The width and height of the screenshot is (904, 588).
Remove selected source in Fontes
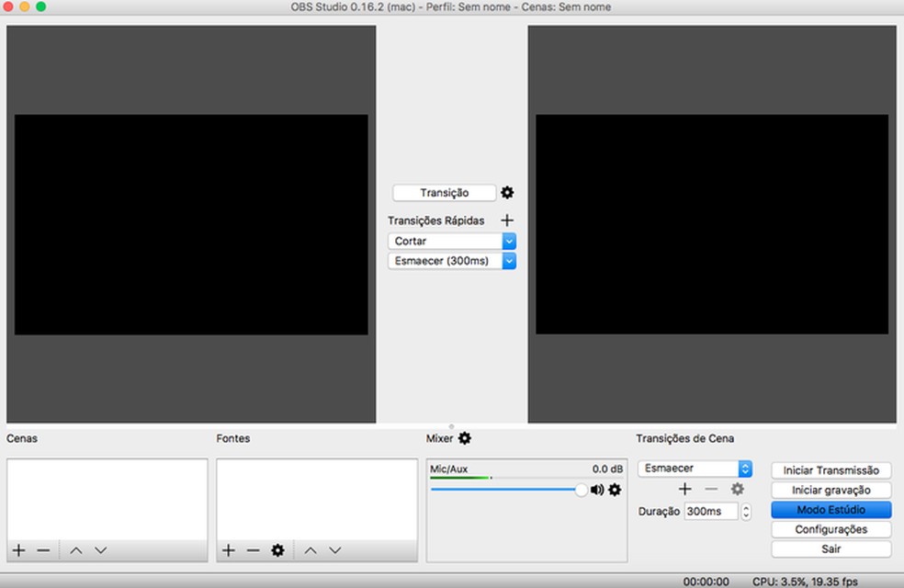click(253, 550)
